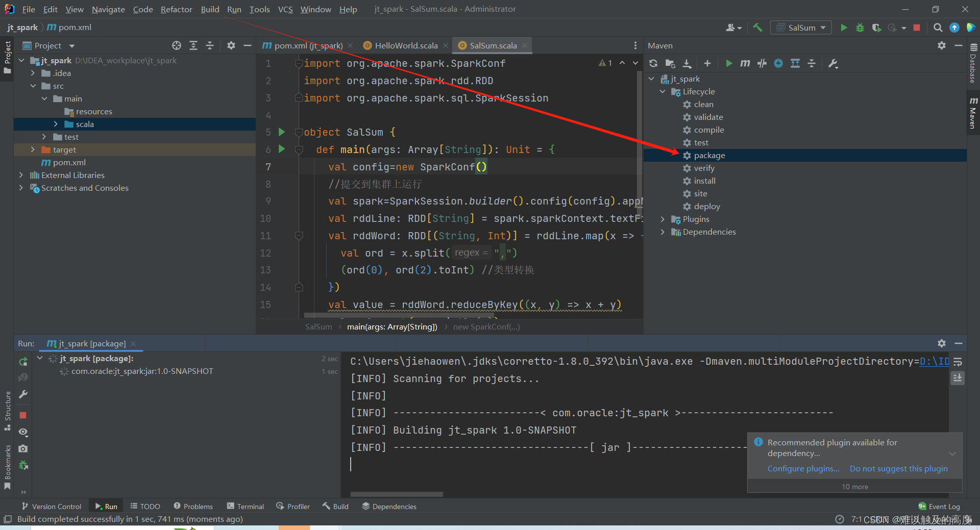Click Configure plugins... link
The width and height of the screenshot is (980, 530).
(803, 468)
